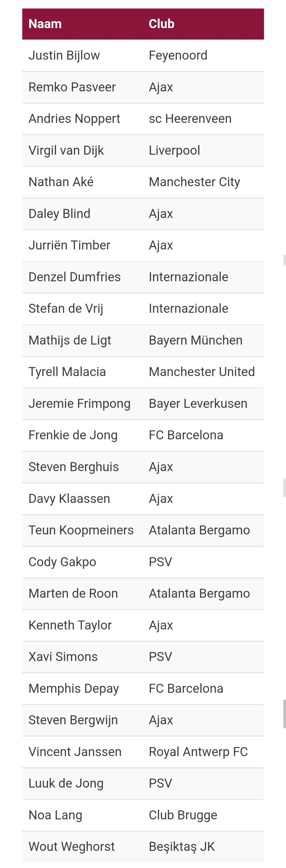The height and width of the screenshot is (868, 286).
Task: Select the Xavi Simons name cell
Action: (63, 657)
